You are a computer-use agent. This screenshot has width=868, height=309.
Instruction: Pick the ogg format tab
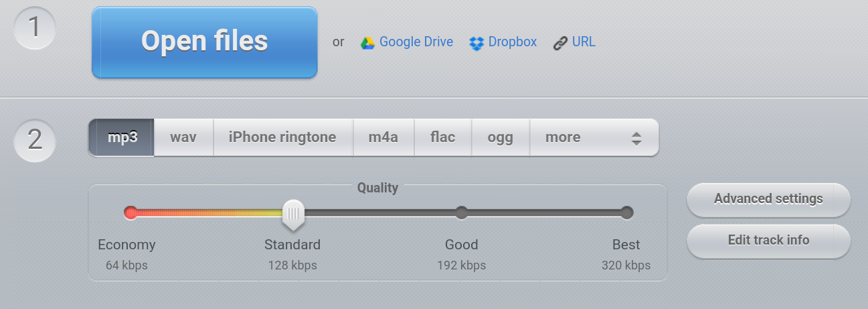tap(501, 137)
